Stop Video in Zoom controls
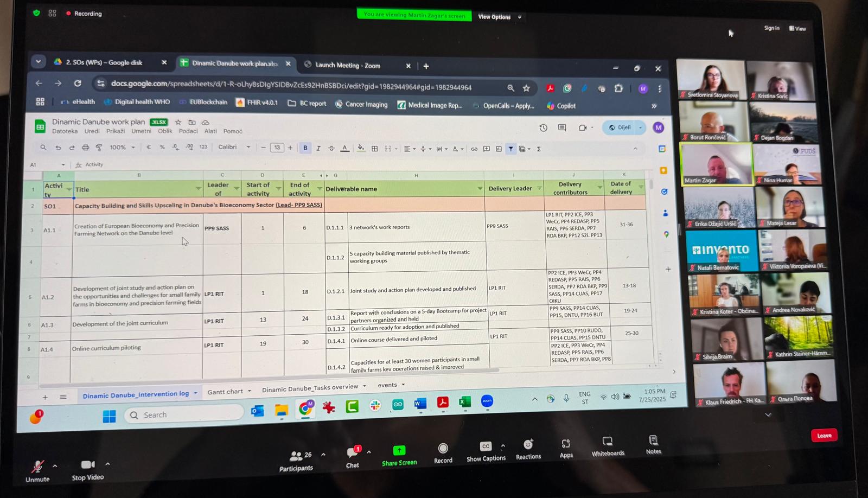Screen dimensions: 868x498 pyautogui.click(x=87, y=465)
